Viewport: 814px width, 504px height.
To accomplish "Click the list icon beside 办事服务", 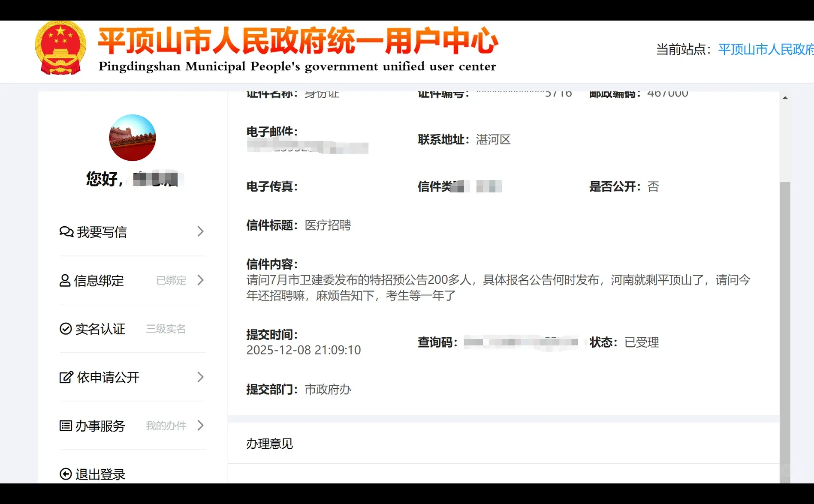I will point(65,426).
